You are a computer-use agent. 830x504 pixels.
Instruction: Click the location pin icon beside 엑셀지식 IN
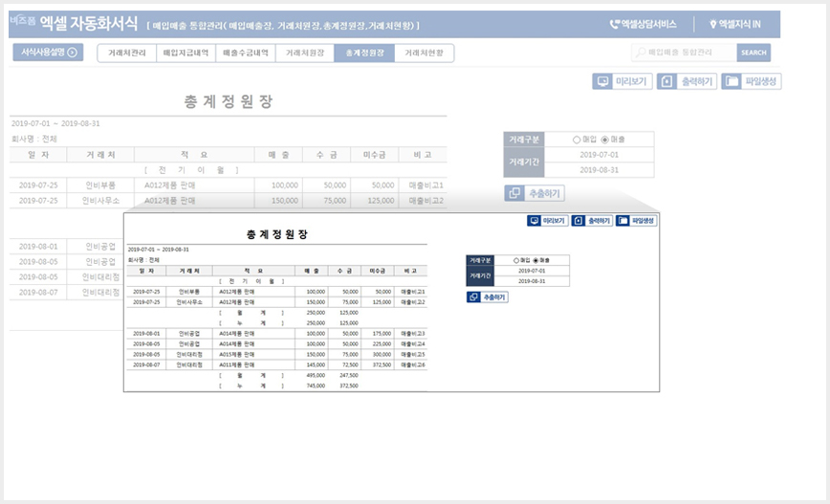coord(713,24)
